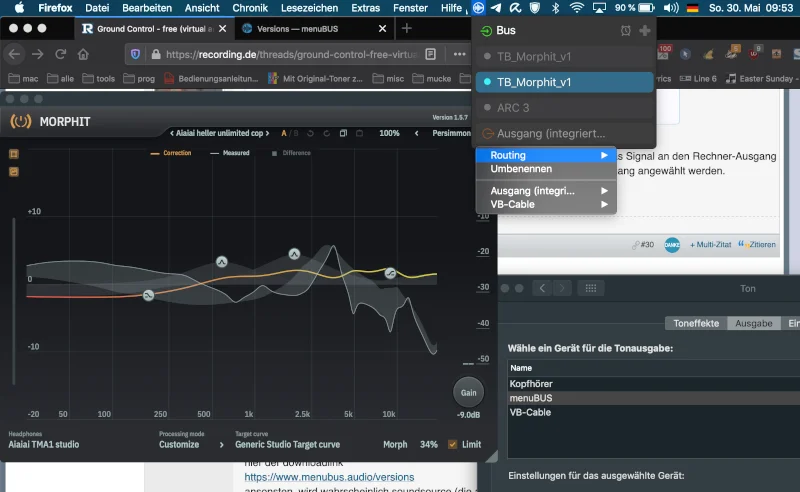
Task: Toggle the highlighted TB_Morphit_v1 plugin row
Action: point(564,82)
